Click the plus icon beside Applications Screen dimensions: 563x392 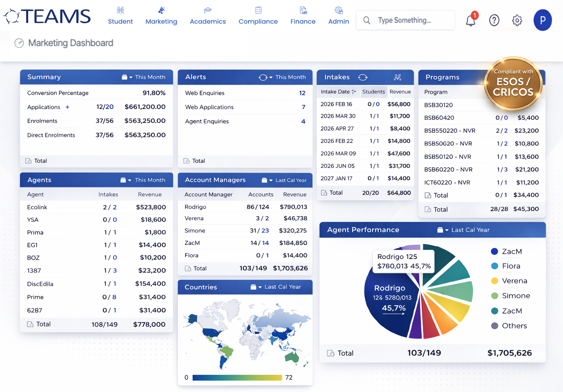[67, 107]
